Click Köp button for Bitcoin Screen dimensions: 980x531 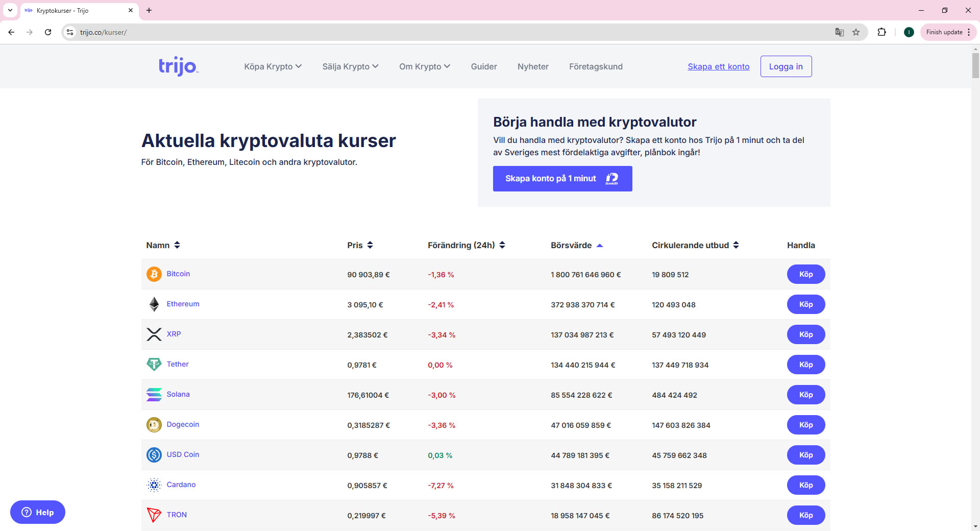pyautogui.click(x=806, y=274)
